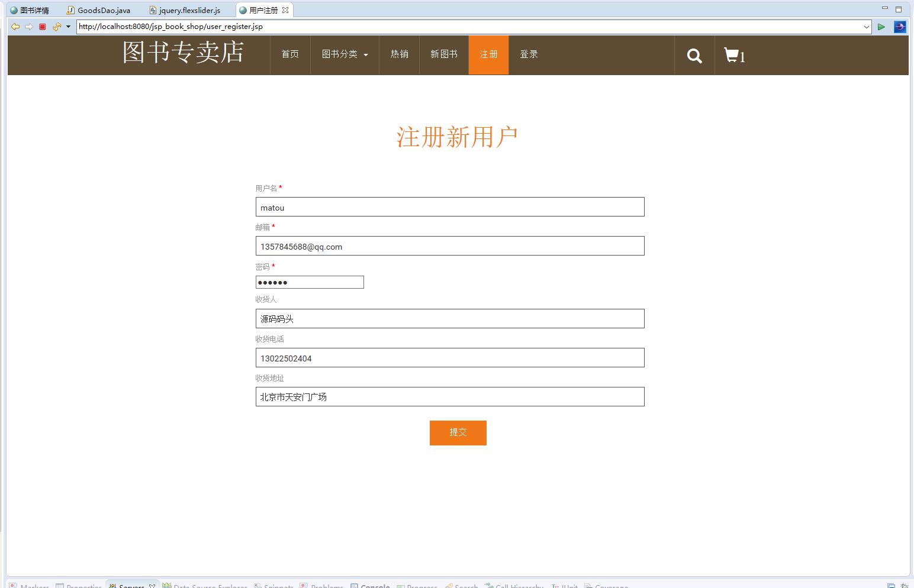The height and width of the screenshot is (588, 914).
Task: Open the navigation history dropdown next to refresh
Action: (67, 27)
